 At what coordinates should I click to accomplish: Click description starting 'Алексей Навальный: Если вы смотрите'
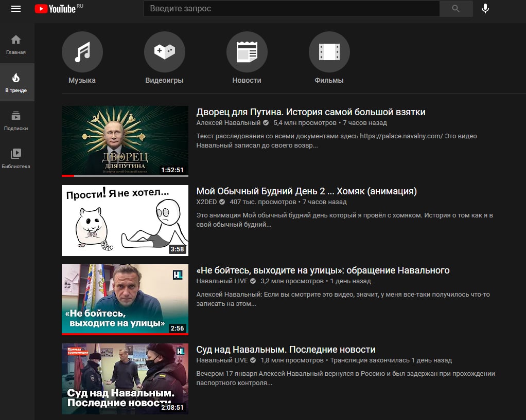tap(343, 299)
